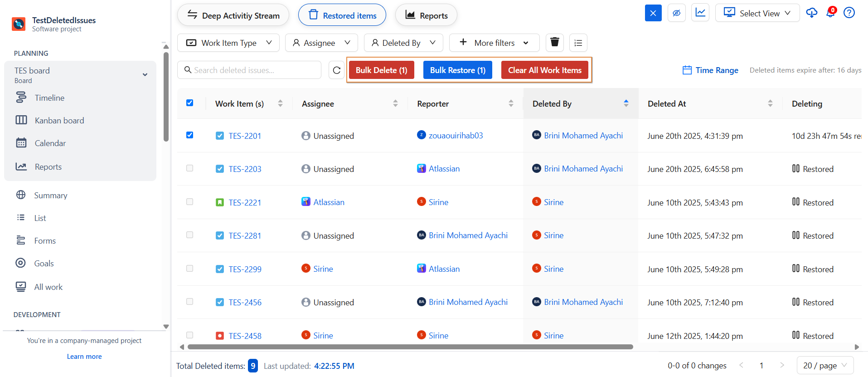Click the blue X button in top bar
This screenshot has height=377, width=868.
point(653,13)
